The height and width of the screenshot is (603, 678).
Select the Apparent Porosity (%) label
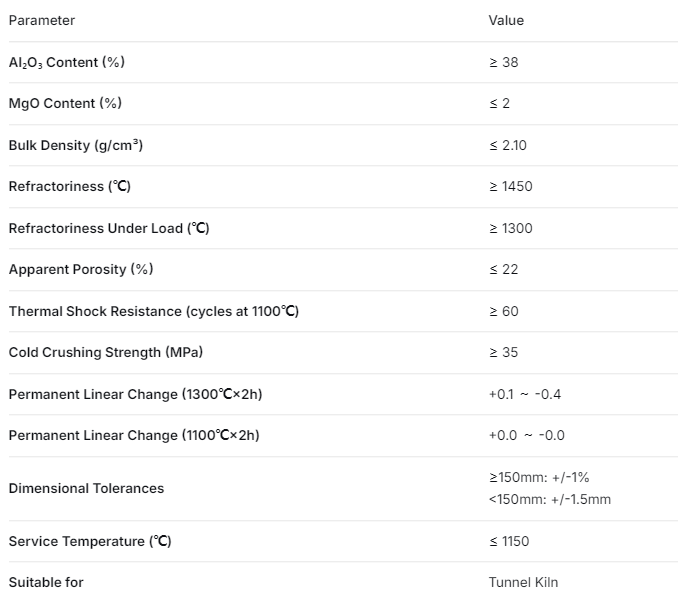81,269
